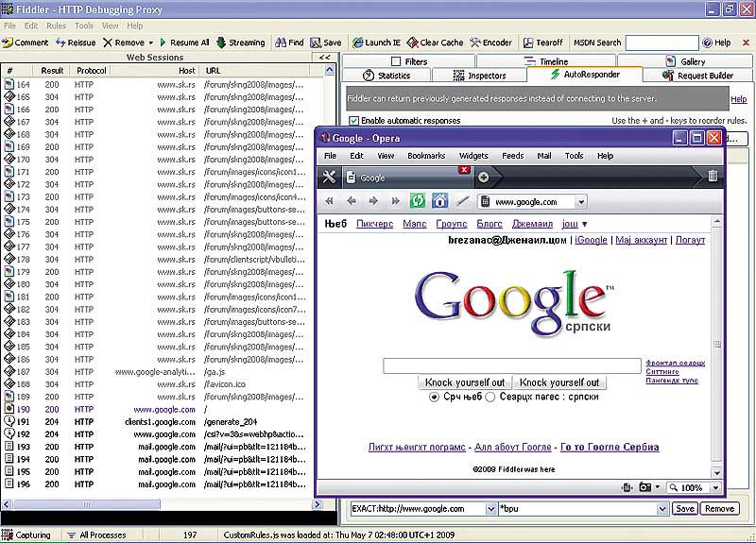This screenshot has width=756, height=543.
Task: Click Opera rewind navigation button
Action: click(x=329, y=201)
